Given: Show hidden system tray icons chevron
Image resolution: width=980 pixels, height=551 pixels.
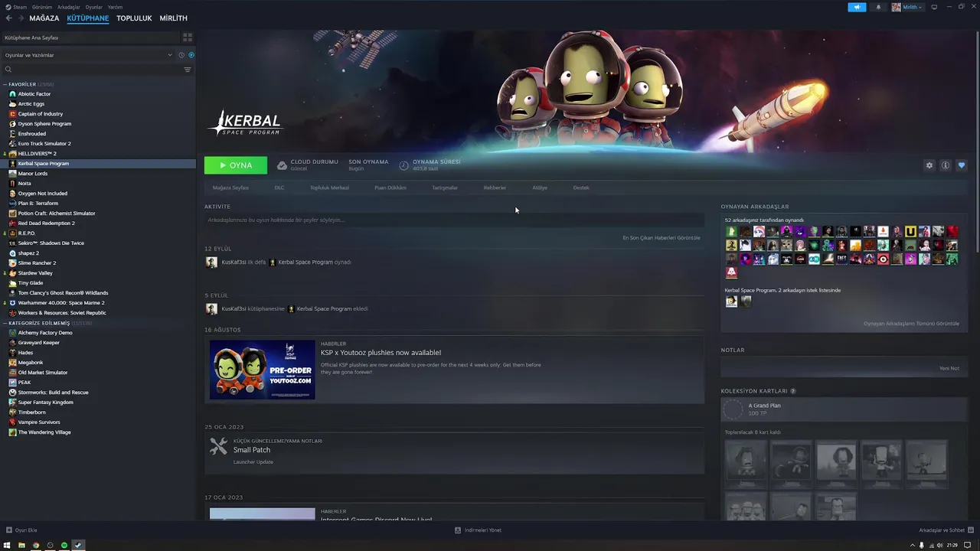Looking at the screenshot, I should click(x=912, y=545).
